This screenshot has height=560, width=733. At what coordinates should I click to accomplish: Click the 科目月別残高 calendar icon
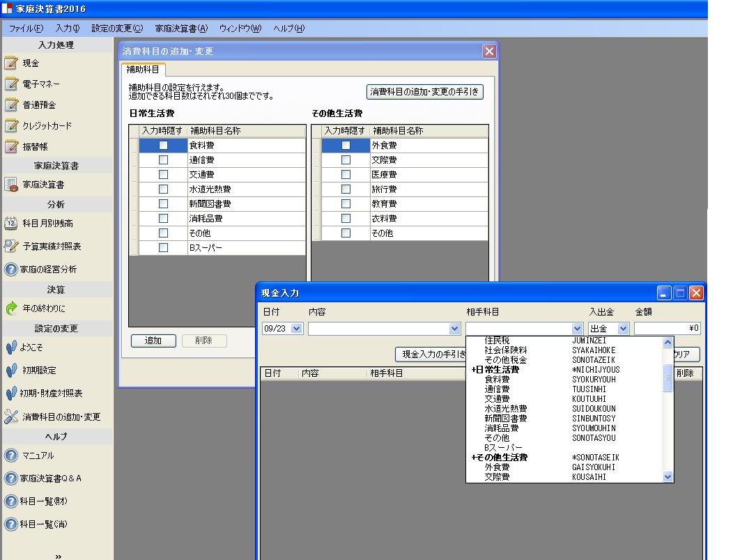pyautogui.click(x=11, y=224)
